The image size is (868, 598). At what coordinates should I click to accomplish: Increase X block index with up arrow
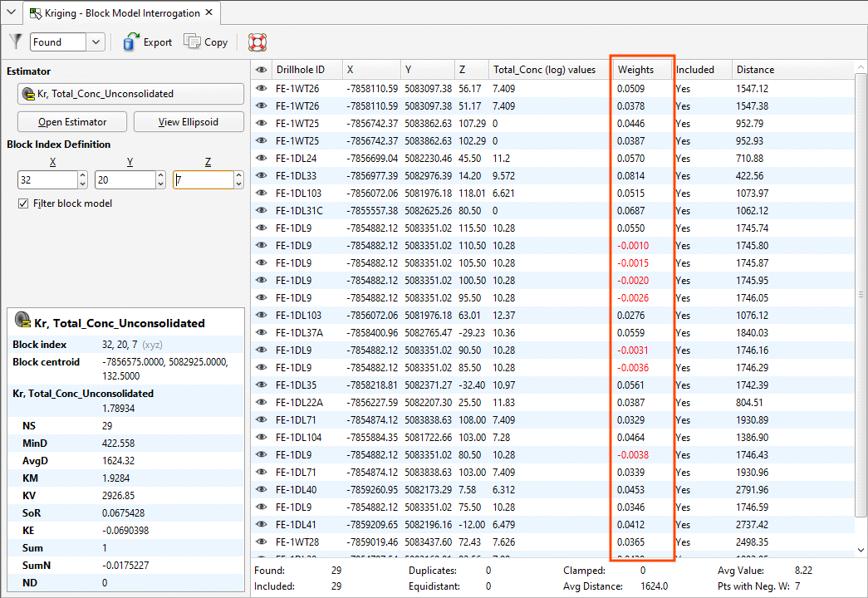[82, 175]
